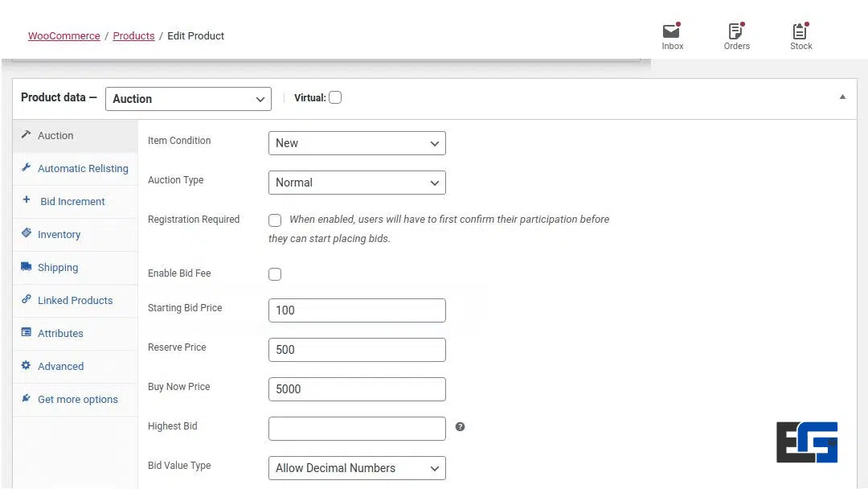This screenshot has height=489, width=868.
Task: Collapse the Product data panel arrow
Action: pos(842,97)
